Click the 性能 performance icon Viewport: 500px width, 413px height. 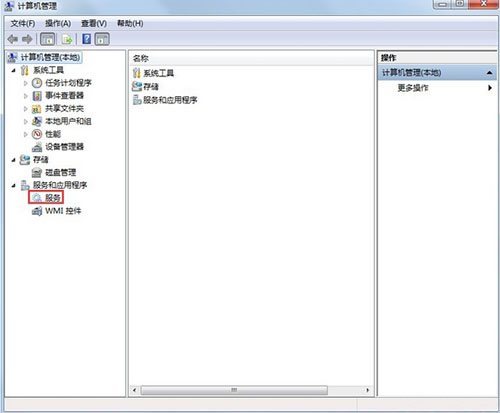point(37,134)
